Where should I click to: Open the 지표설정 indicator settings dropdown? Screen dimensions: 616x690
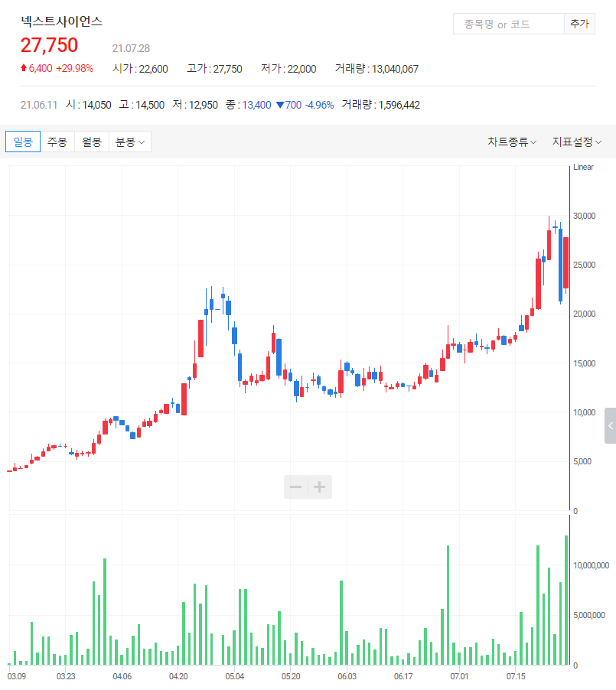click(577, 142)
